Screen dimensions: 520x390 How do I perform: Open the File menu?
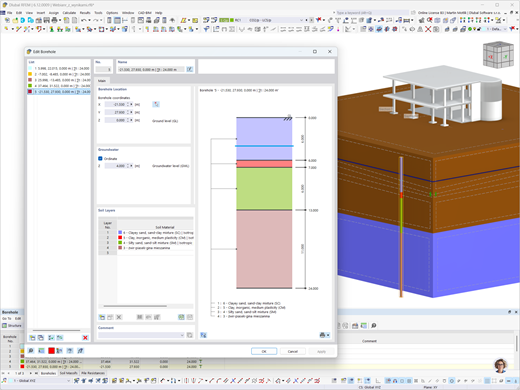coord(10,13)
